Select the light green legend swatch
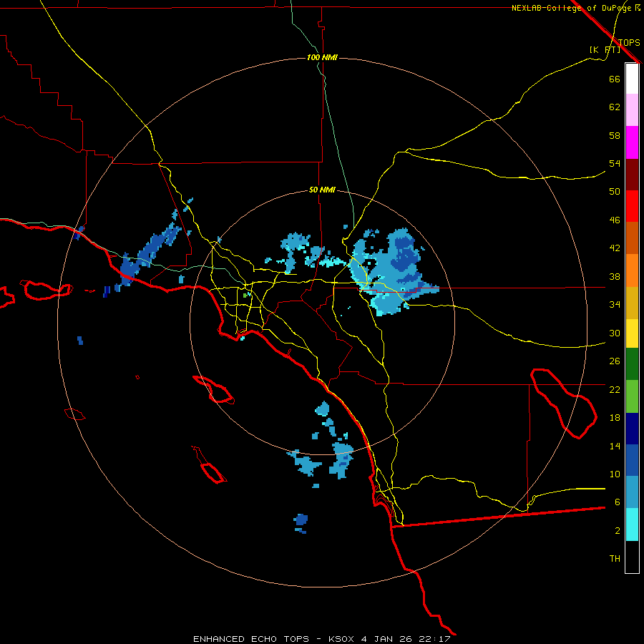The width and height of the screenshot is (644, 644). click(x=632, y=396)
